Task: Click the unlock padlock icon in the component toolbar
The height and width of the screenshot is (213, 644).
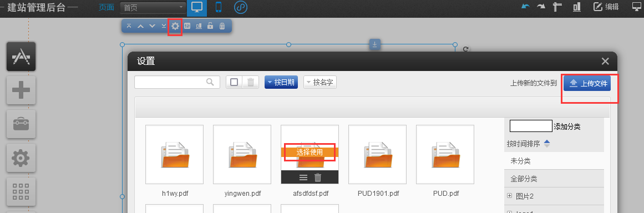Action: [210, 26]
